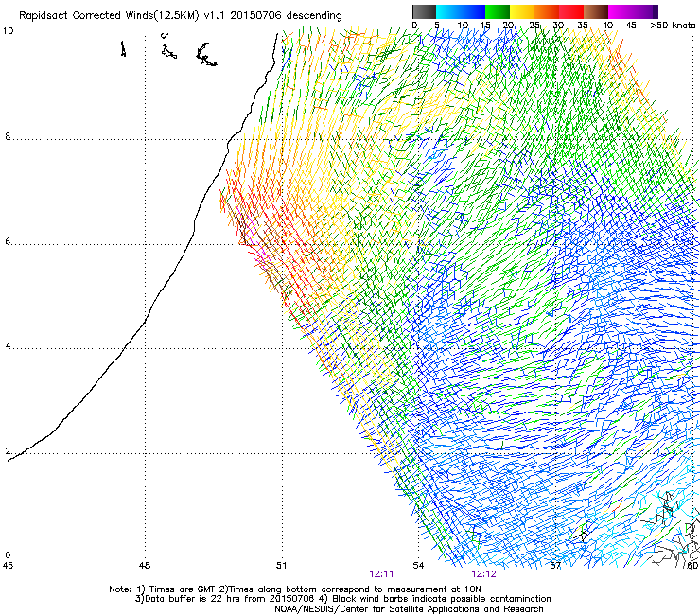Image resolution: width=700 pixels, height=615 pixels.
Task: Click the 'Data buffer is 22 hrs' note
Action: click(x=342, y=599)
